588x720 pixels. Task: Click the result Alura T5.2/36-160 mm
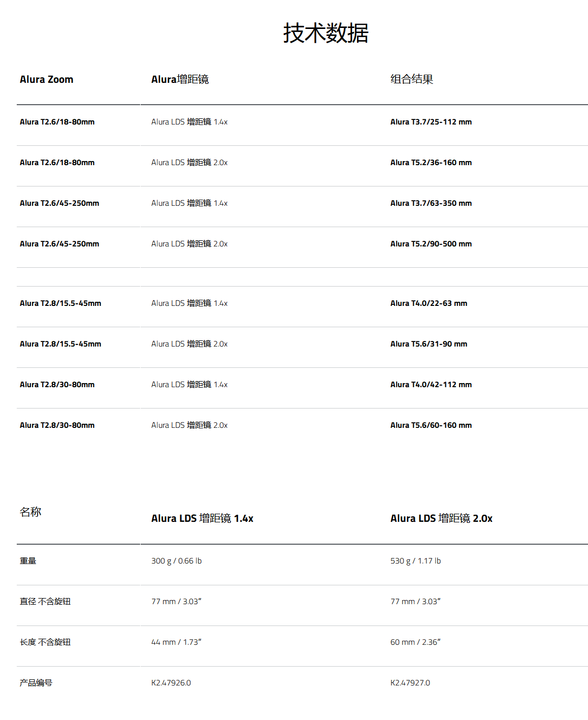click(431, 163)
